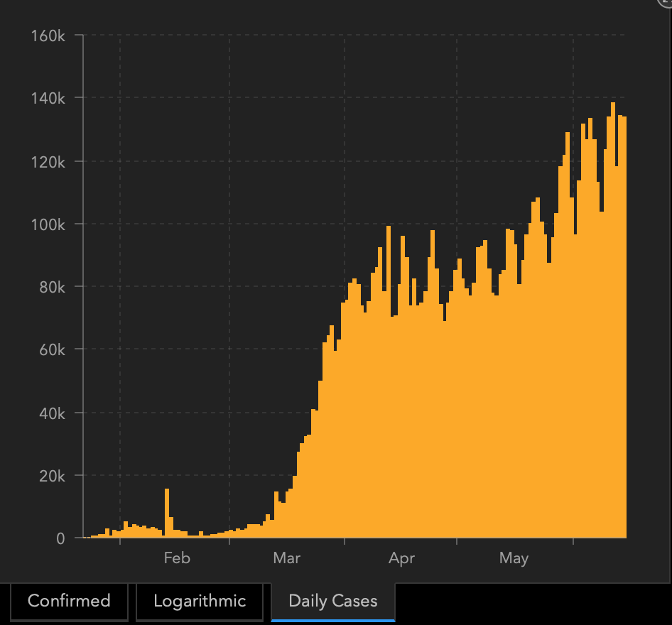
Task: Click the 160k y-axis label
Action: (x=48, y=36)
